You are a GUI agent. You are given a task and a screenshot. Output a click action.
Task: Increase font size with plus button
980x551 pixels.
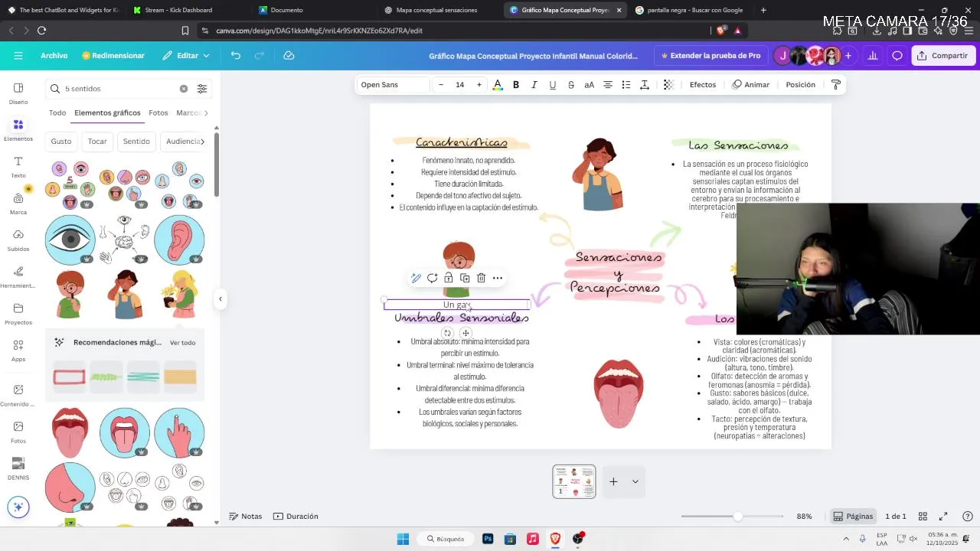[479, 85]
